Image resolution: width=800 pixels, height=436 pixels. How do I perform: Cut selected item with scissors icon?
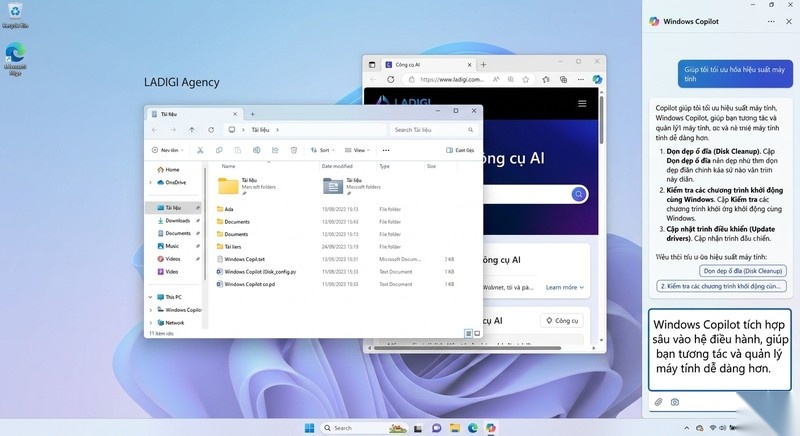coord(200,150)
